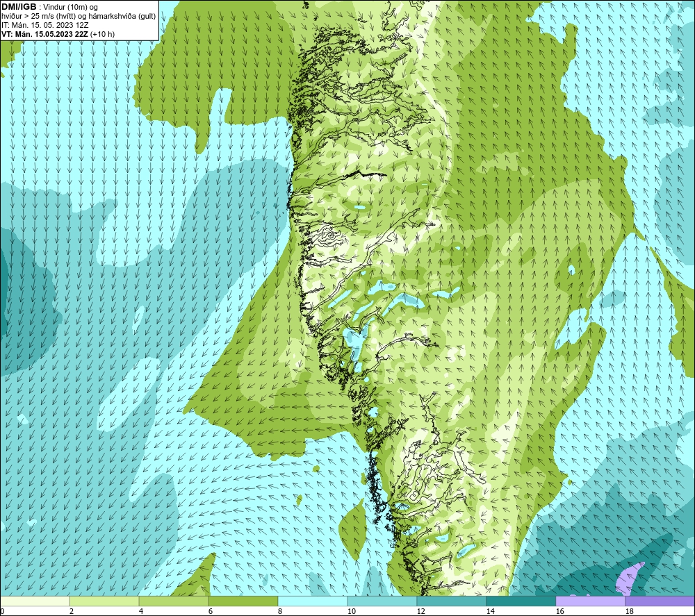Click the legend scale label '2'

click(x=72, y=611)
